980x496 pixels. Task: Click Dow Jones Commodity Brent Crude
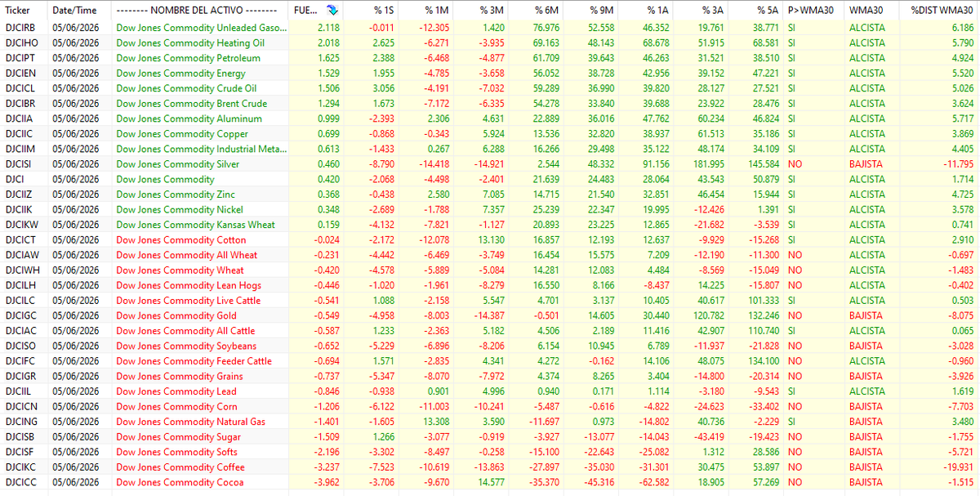[x=191, y=103]
